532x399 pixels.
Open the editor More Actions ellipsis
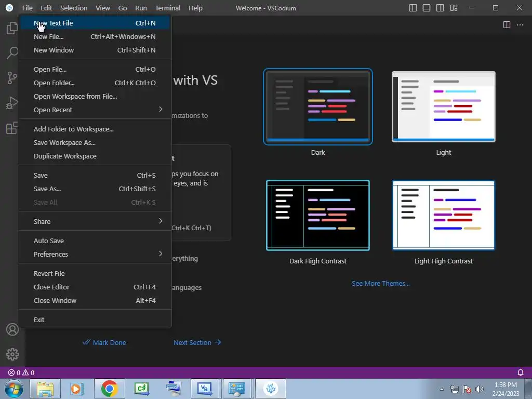tap(520, 25)
